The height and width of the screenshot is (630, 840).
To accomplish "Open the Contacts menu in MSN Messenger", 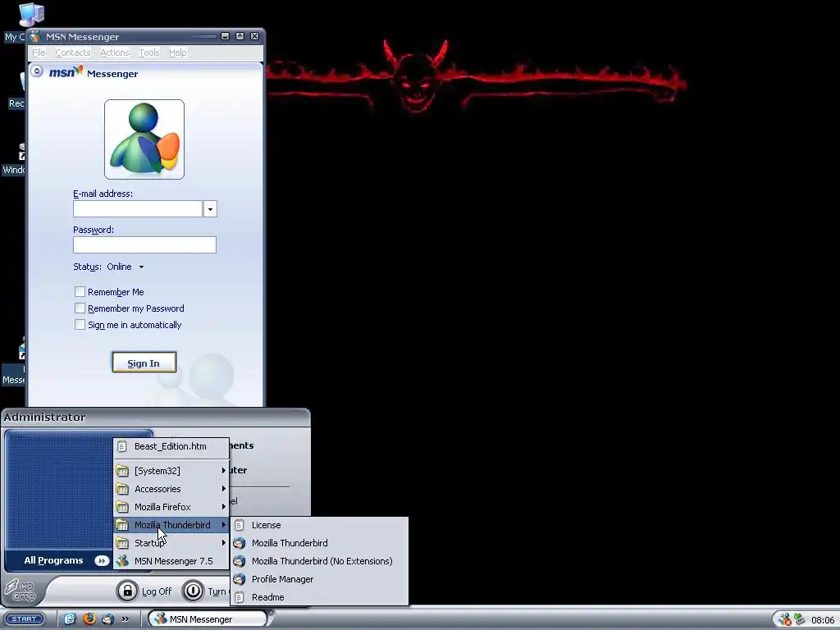I will [x=73, y=52].
